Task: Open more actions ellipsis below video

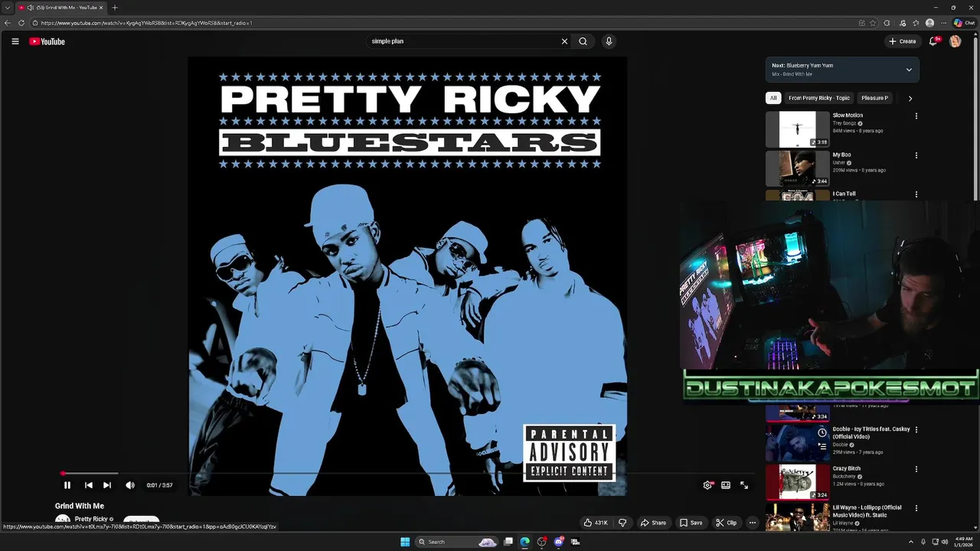Action: click(753, 523)
